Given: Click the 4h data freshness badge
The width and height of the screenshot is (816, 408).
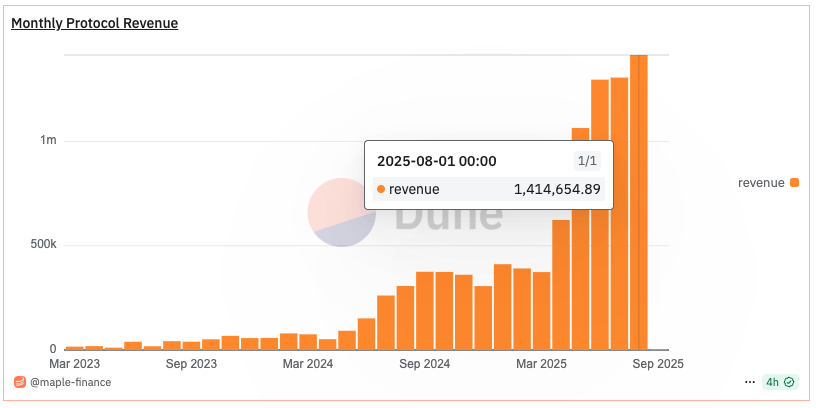Looking at the screenshot, I should (779, 382).
